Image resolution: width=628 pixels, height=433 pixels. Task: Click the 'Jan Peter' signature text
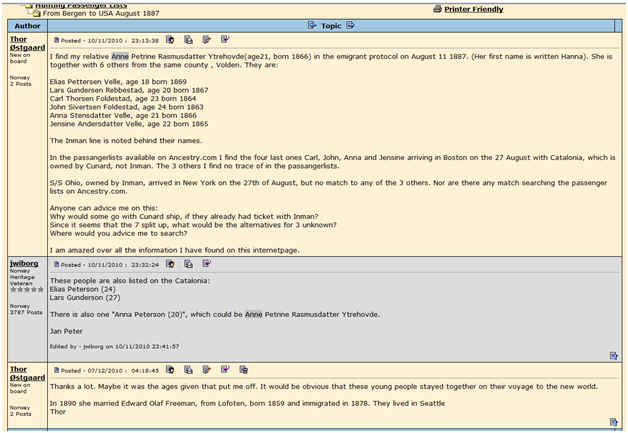66,331
